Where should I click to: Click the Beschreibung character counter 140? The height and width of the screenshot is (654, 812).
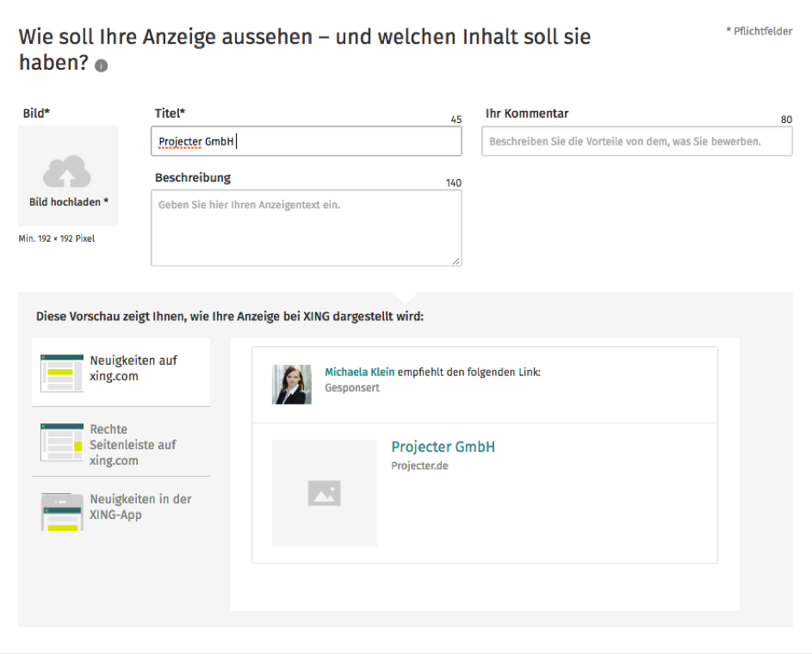click(x=453, y=183)
